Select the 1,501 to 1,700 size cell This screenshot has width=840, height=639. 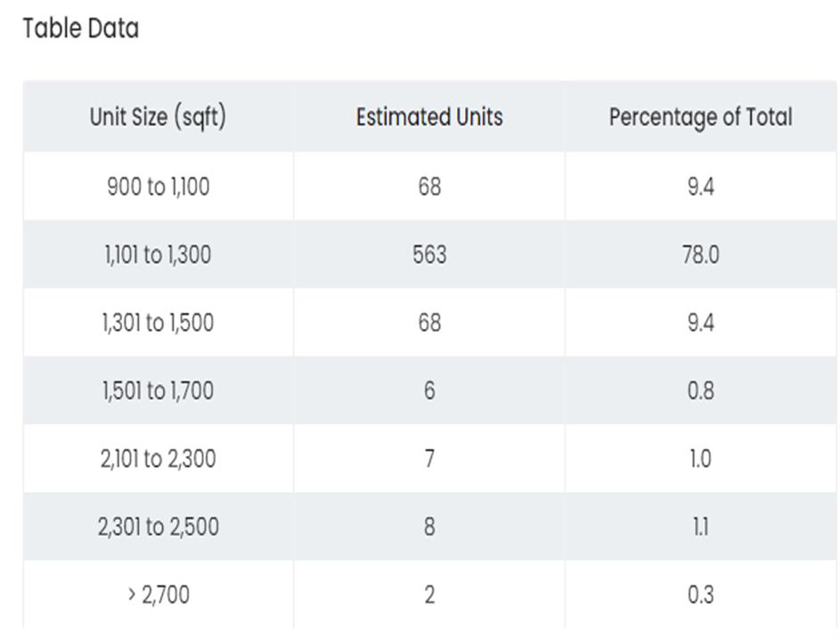[158, 390]
